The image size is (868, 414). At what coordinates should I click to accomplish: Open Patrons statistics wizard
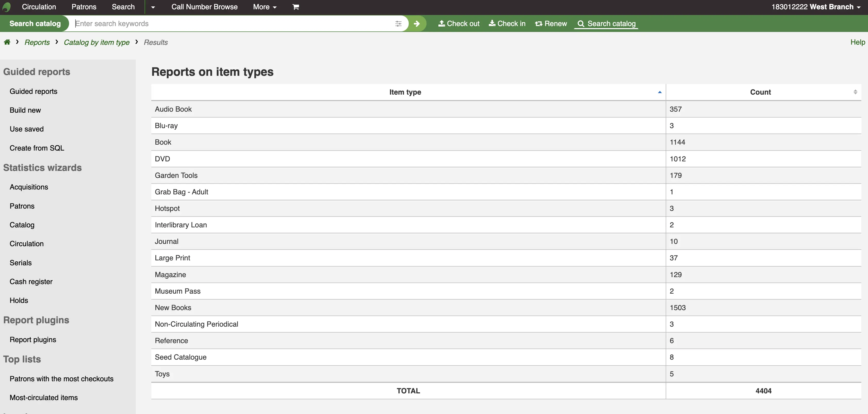click(22, 206)
